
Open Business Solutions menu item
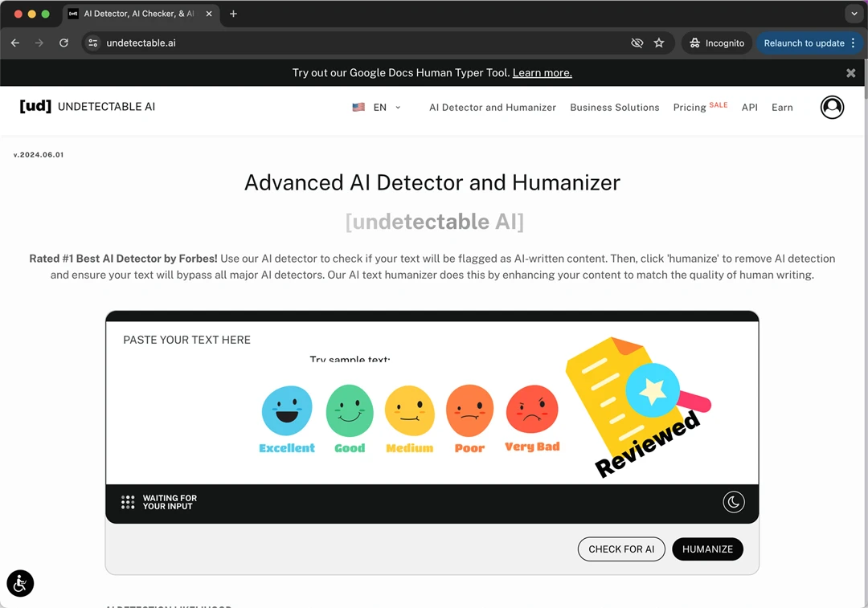(615, 108)
